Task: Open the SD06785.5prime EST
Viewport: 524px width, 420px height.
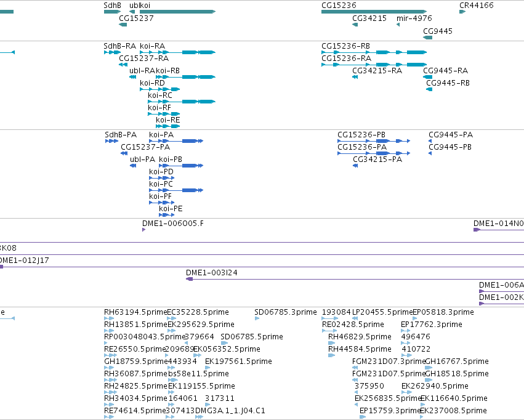Action: [224, 343]
